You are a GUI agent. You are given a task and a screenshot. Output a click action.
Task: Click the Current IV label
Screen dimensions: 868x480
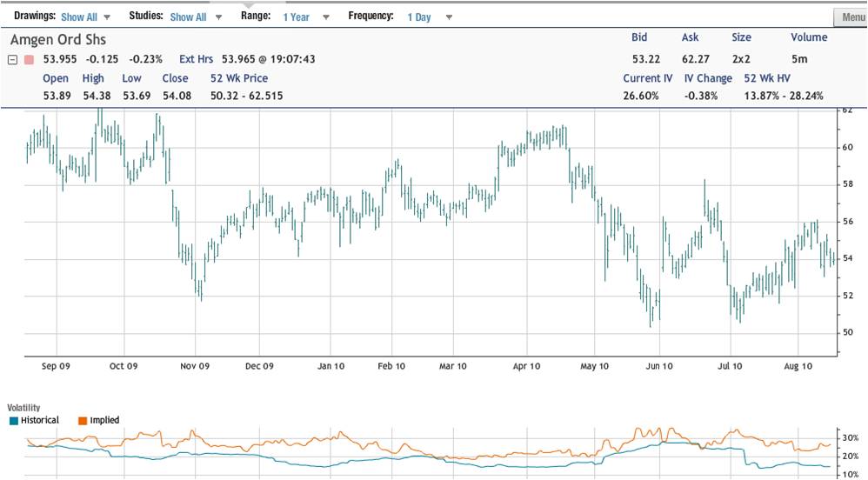click(x=648, y=78)
